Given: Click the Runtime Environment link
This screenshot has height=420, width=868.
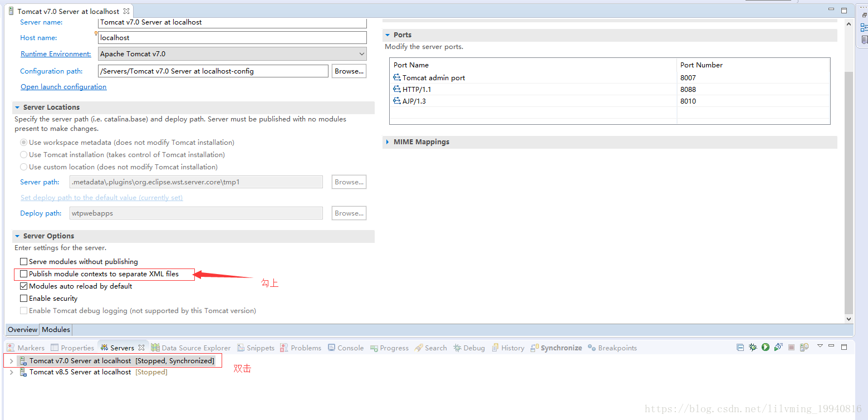Looking at the screenshot, I should click(x=56, y=54).
